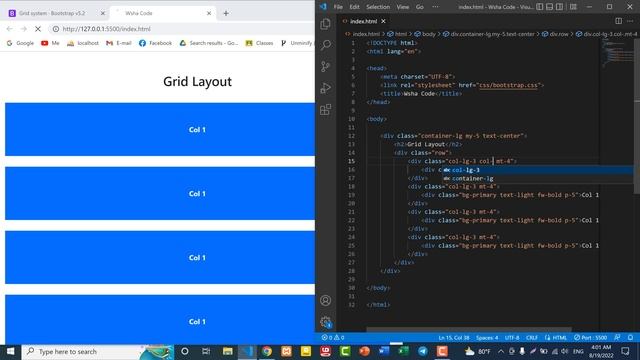640x360 pixels.
Task: Toggle the primary side bar layout icon
Action: tap(540, 7)
